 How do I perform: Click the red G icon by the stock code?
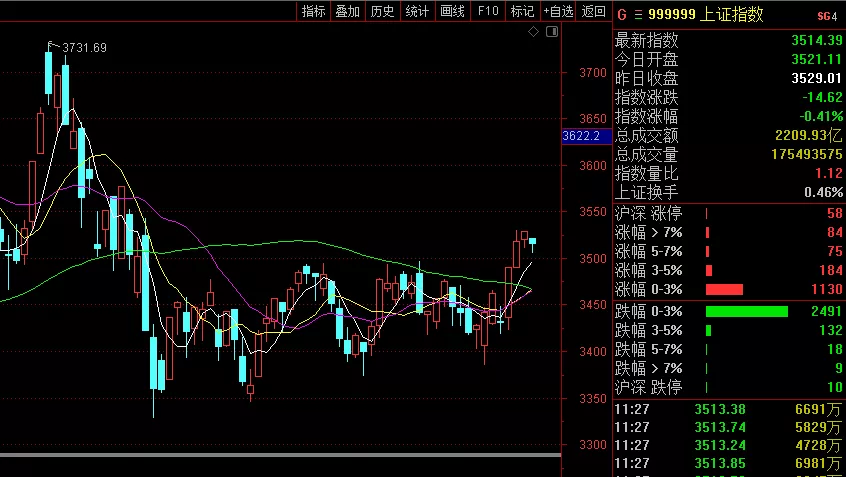click(622, 15)
